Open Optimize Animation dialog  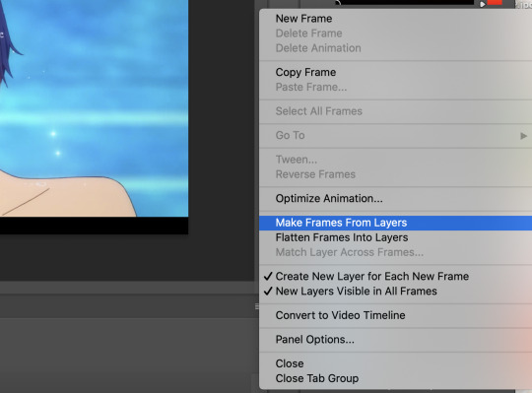(x=396, y=198)
